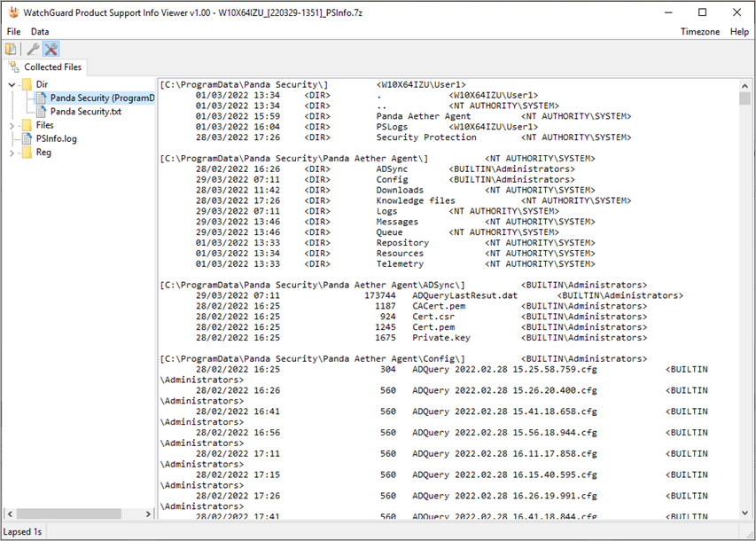Image resolution: width=756 pixels, height=541 pixels.
Task: Open the Timezone menu
Action: [x=700, y=31]
